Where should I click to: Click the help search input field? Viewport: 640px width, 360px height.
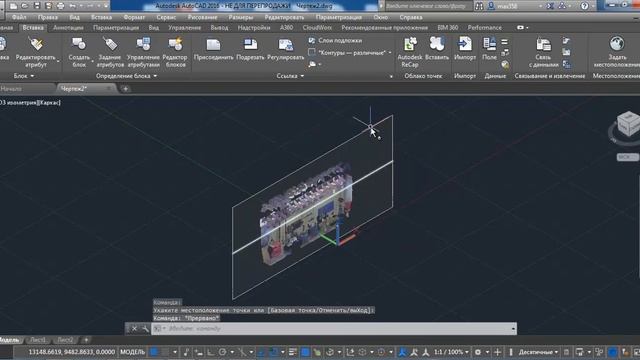428,6
